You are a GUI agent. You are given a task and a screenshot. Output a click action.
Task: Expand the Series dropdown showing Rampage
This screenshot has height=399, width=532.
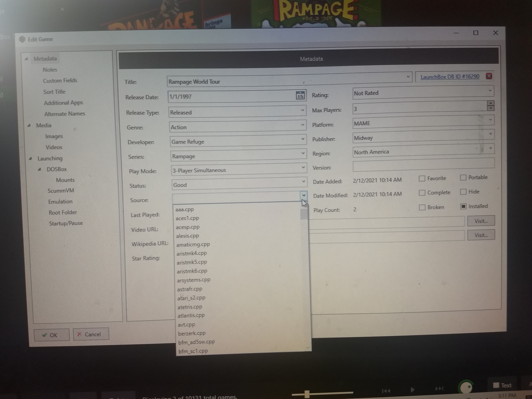(x=303, y=153)
